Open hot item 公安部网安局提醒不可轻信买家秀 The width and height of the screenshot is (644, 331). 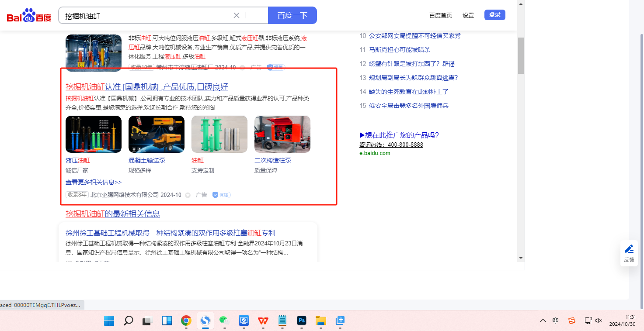point(415,36)
